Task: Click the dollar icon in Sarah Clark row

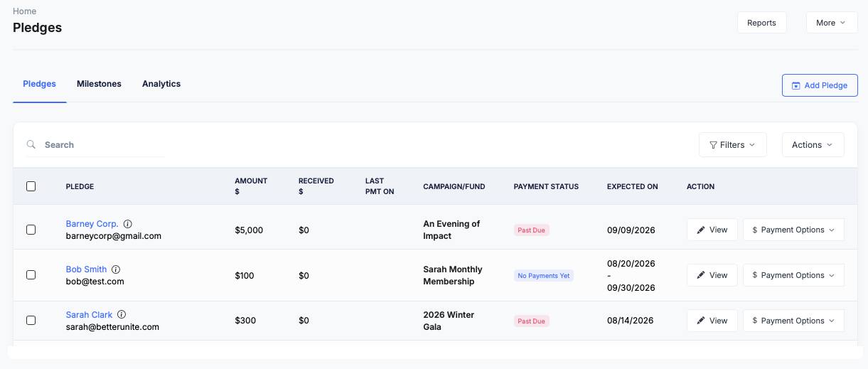Action: click(x=755, y=321)
